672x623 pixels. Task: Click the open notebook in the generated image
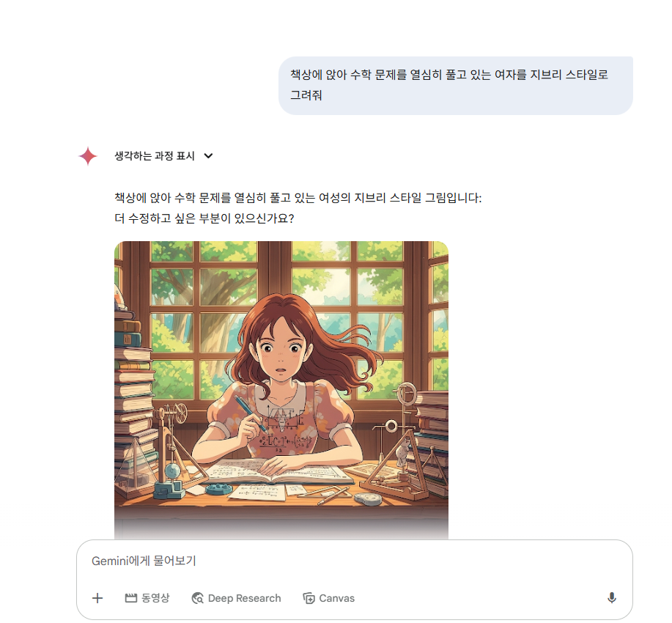coord(278,471)
